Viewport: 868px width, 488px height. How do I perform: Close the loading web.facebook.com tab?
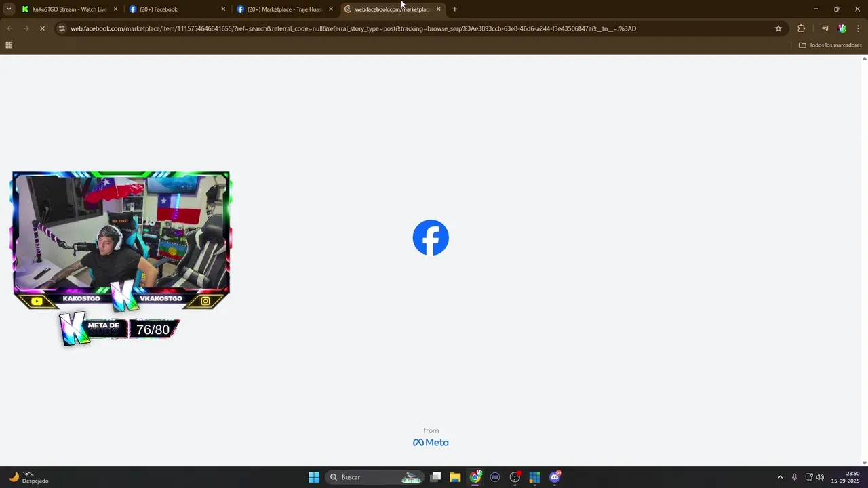tap(438, 9)
